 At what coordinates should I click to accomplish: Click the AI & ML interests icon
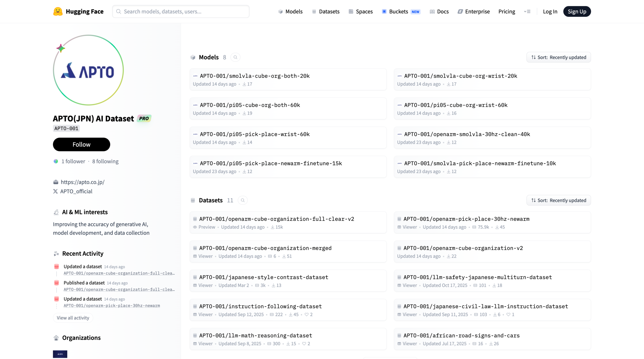56,212
